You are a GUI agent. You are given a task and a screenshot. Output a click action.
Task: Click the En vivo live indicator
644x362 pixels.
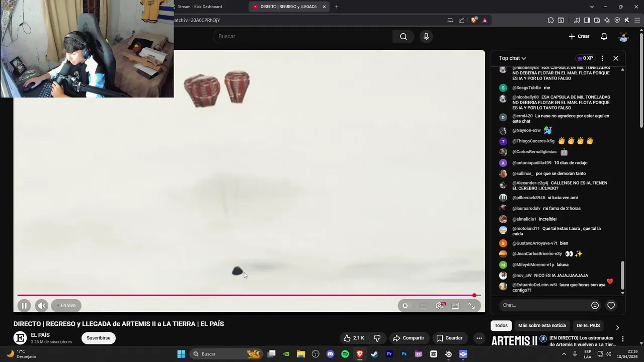pos(66,305)
